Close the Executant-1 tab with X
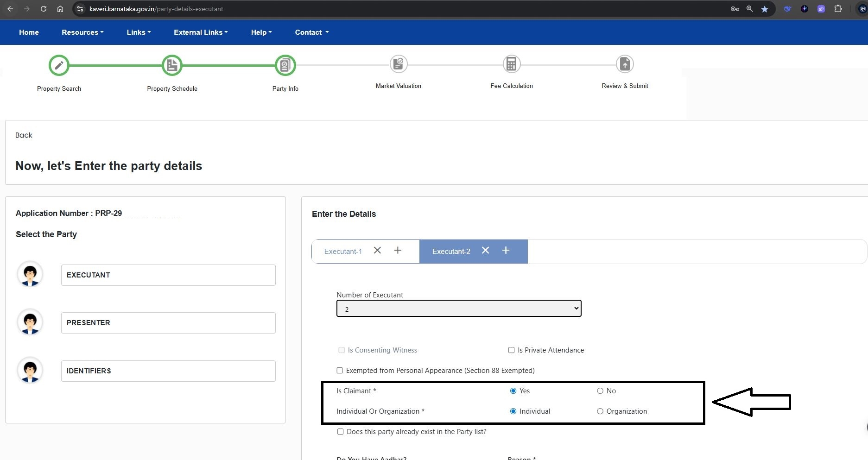868x460 pixels. (x=377, y=251)
